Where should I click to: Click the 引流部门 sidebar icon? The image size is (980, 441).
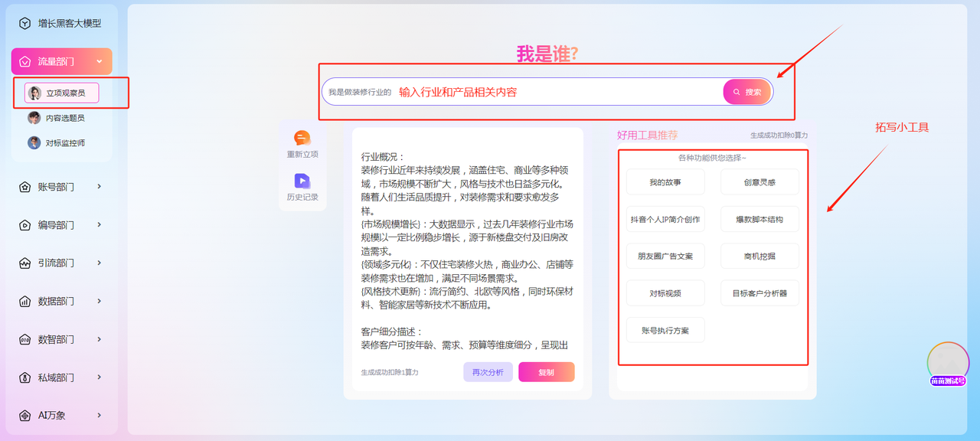pos(24,263)
